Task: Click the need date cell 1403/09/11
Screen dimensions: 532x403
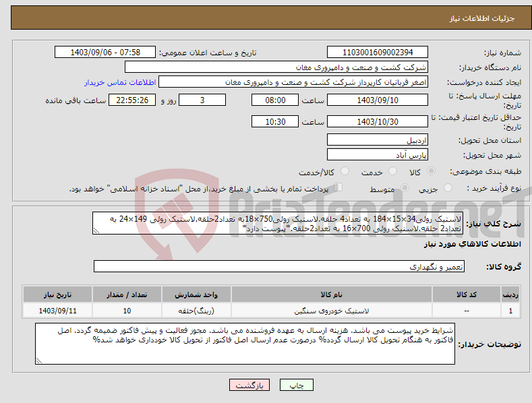Action: click(x=57, y=311)
